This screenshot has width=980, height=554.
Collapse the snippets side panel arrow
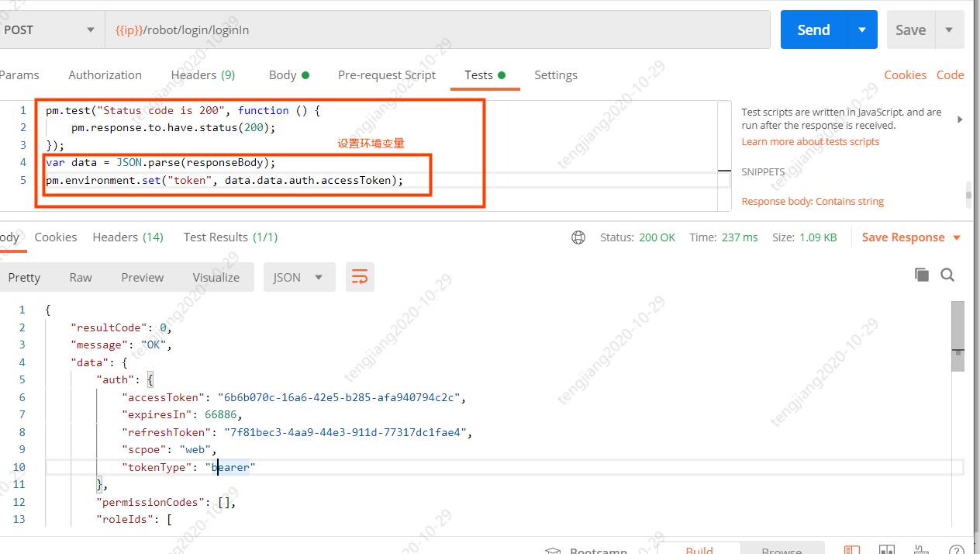click(x=961, y=119)
